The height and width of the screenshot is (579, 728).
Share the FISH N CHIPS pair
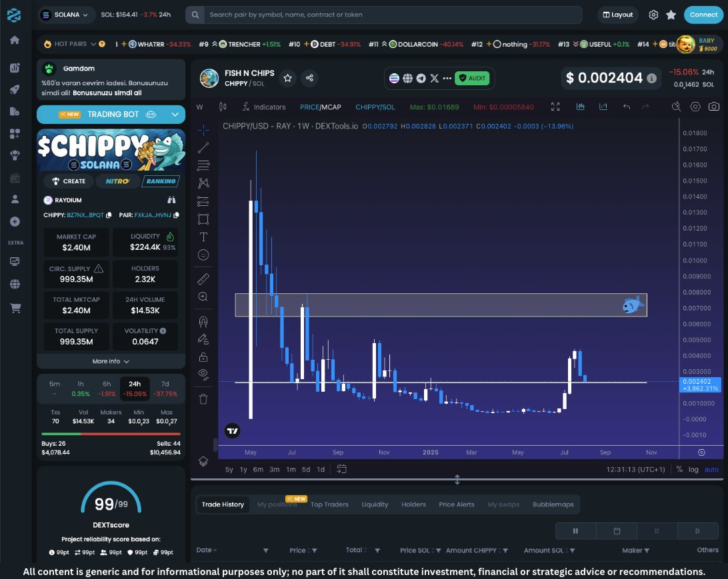pyautogui.click(x=310, y=78)
